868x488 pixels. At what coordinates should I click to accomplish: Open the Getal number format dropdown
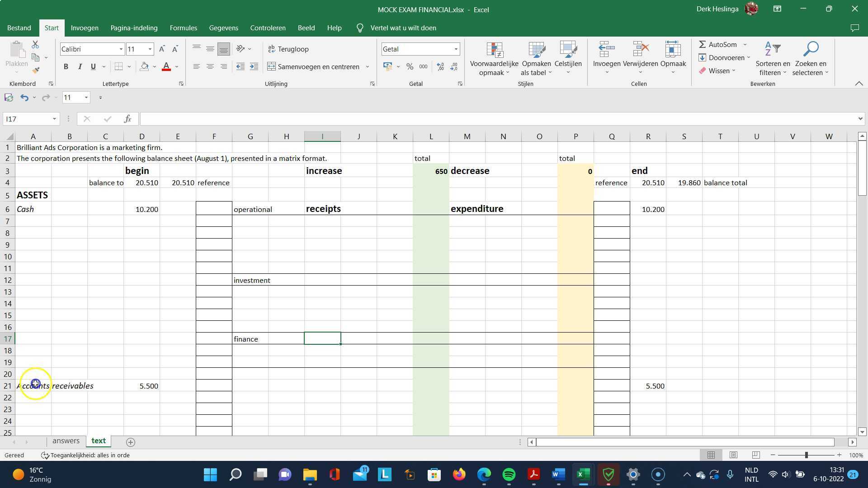pos(456,49)
